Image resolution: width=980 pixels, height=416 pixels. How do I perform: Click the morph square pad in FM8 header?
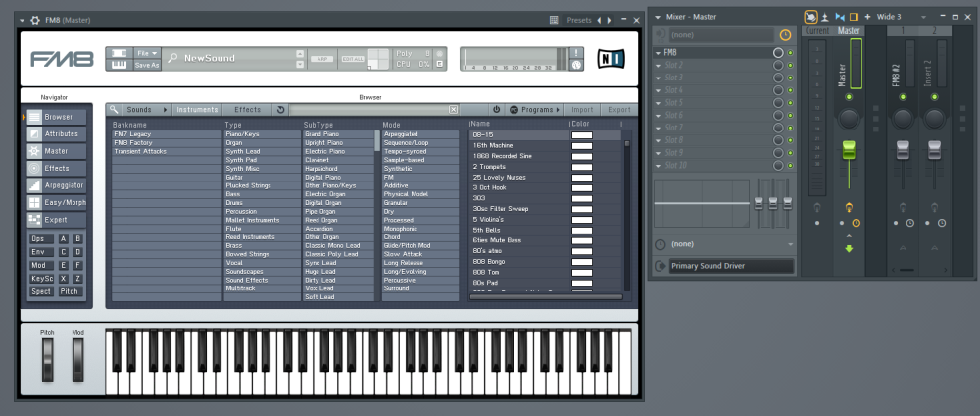pyautogui.click(x=378, y=59)
